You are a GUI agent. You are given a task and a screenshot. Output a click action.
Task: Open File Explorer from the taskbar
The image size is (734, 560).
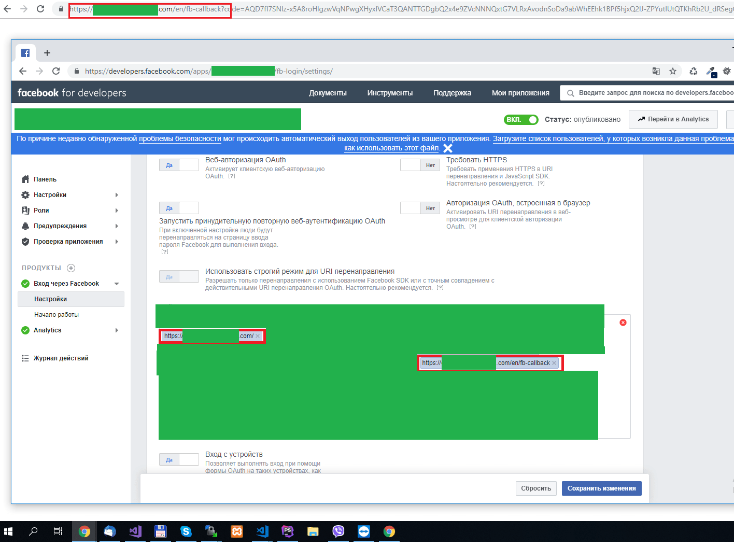(313, 531)
